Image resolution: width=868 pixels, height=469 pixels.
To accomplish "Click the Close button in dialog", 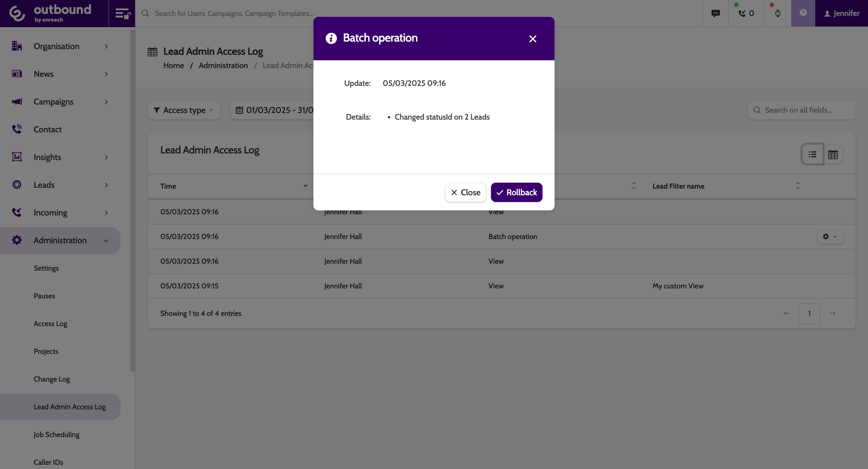I will (x=465, y=192).
